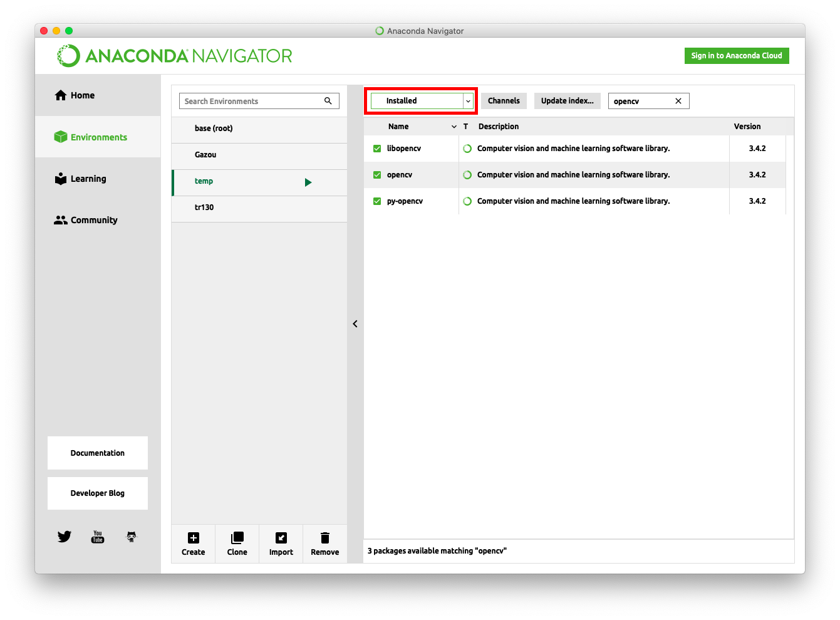
Task: Click the Version column header
Action: coord(747,127)
